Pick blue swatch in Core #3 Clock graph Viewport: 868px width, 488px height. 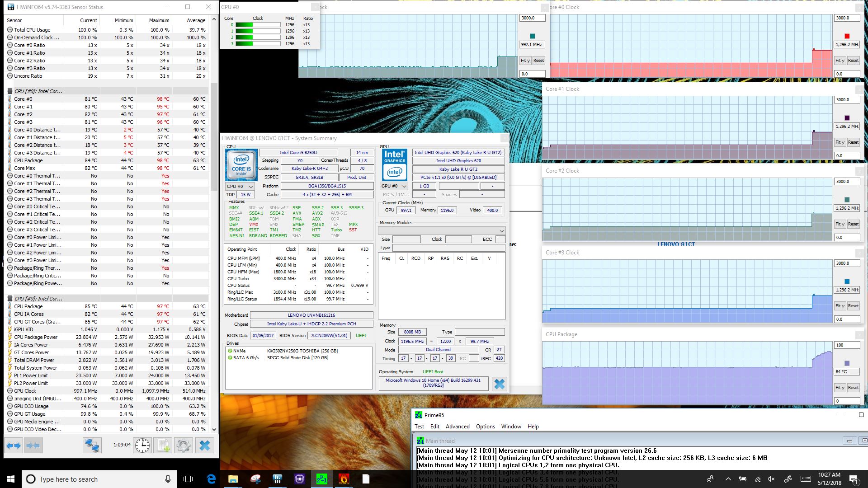(x=847, y=282)
